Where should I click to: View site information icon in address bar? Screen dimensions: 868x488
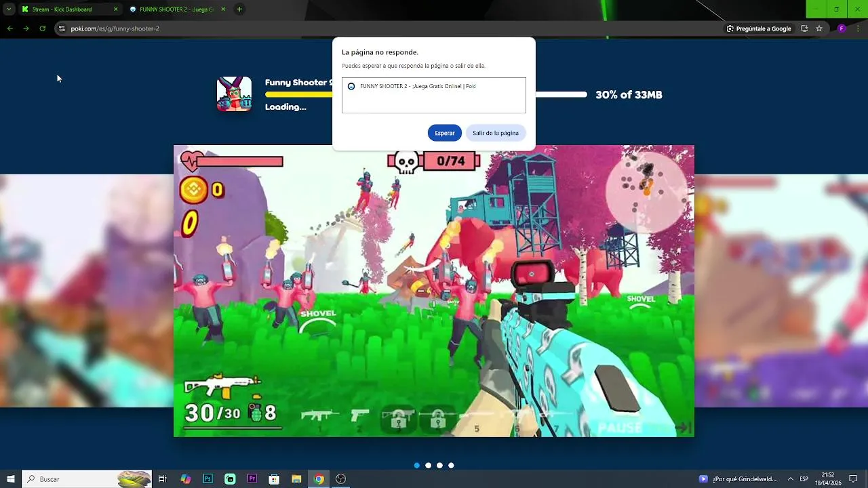click(62, 28)
